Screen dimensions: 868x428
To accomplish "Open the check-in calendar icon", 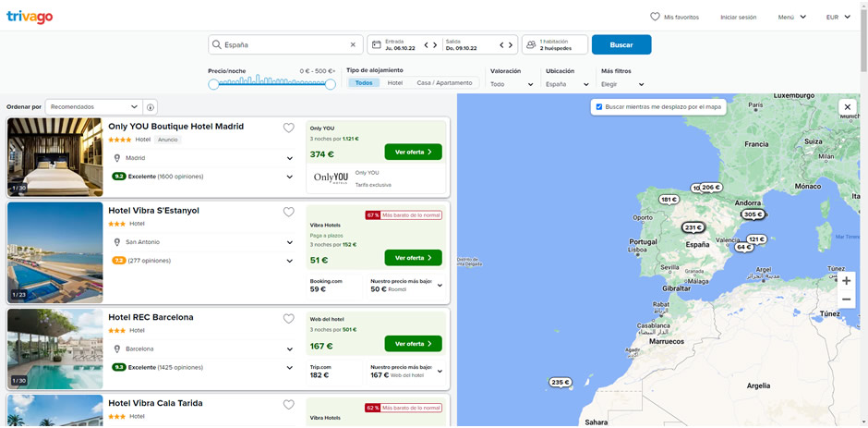I will 377,45.
